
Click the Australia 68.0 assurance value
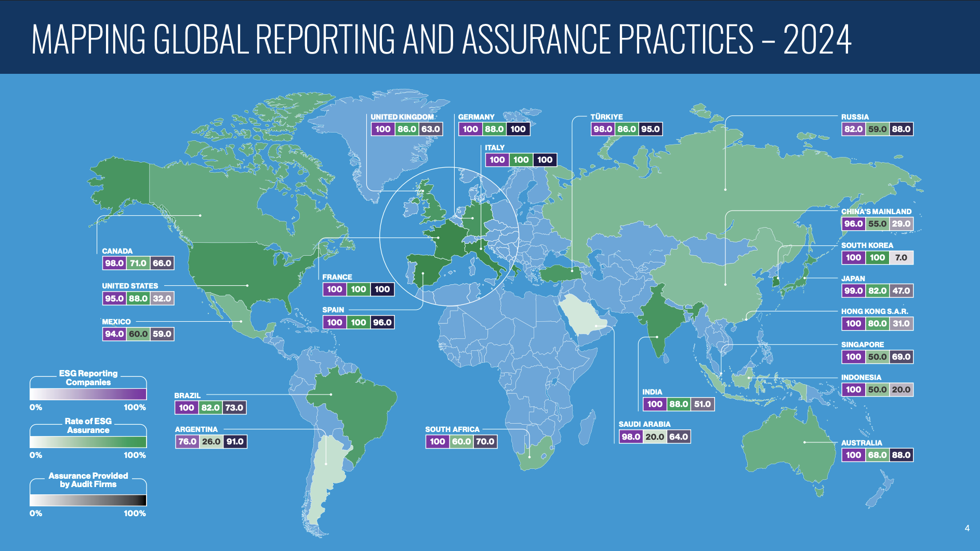point(877,455)
